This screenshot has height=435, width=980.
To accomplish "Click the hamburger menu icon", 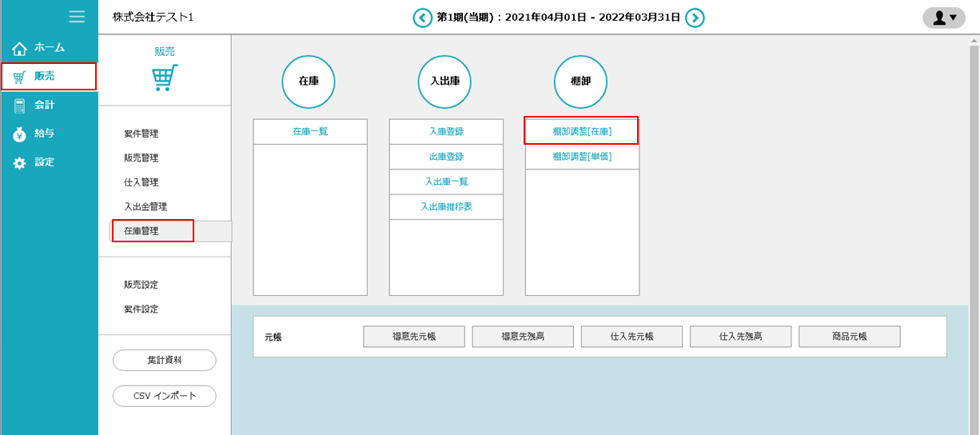I will 77,17.
